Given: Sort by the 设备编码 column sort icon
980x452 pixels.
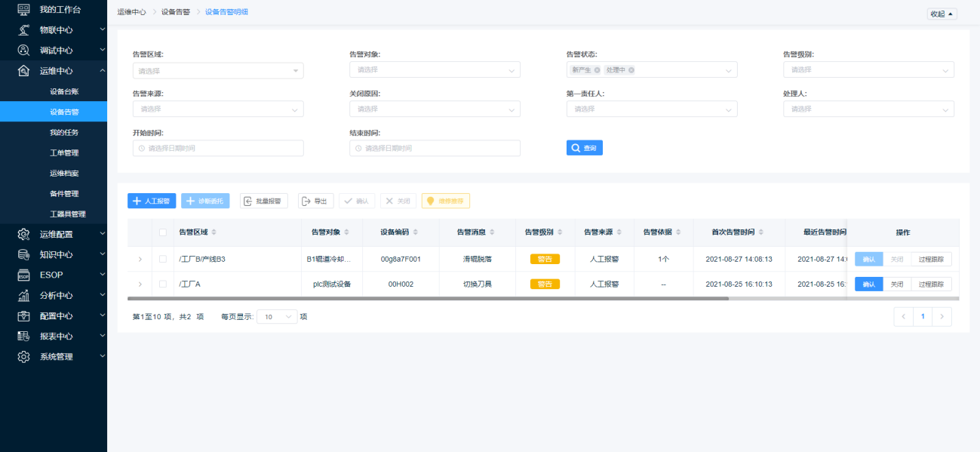Looking at the screenshot, I should click(x=416, y=232).
